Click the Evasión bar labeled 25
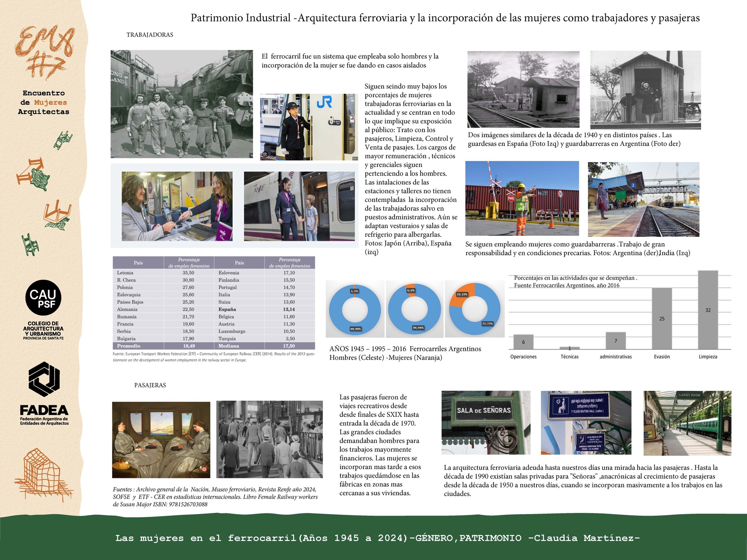Viewport: 747px width, 560px height. coord(662,318)
